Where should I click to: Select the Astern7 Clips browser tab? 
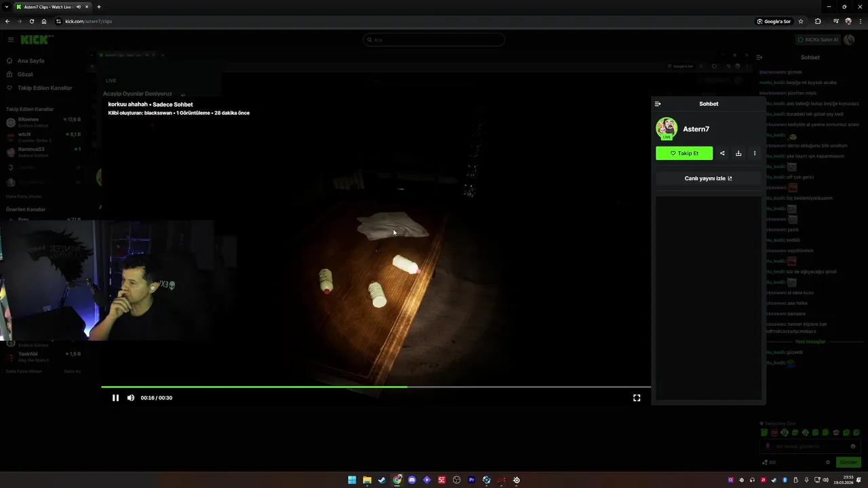tap(53, 7)
